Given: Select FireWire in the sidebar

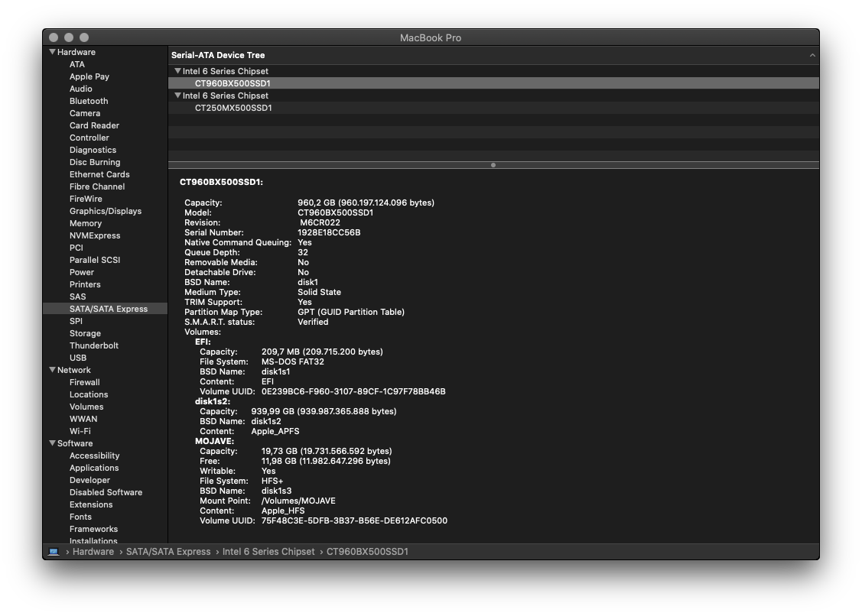Looking at the screenshot, I should [86, 199].
